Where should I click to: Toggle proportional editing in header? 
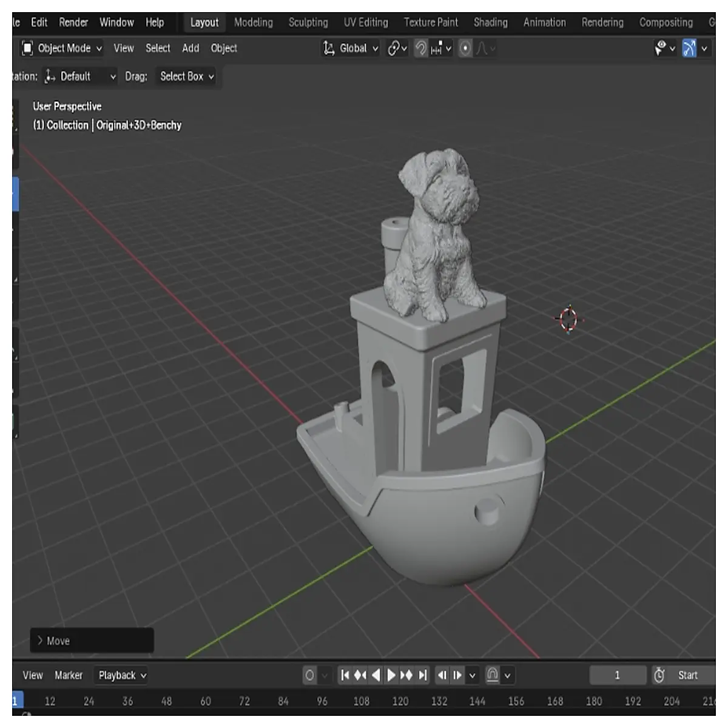(x=465, y=48)
